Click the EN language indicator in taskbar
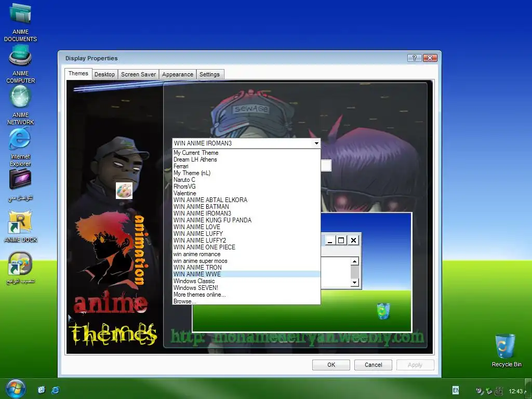Viewport: 532px width, 399px height. point(456,390)
